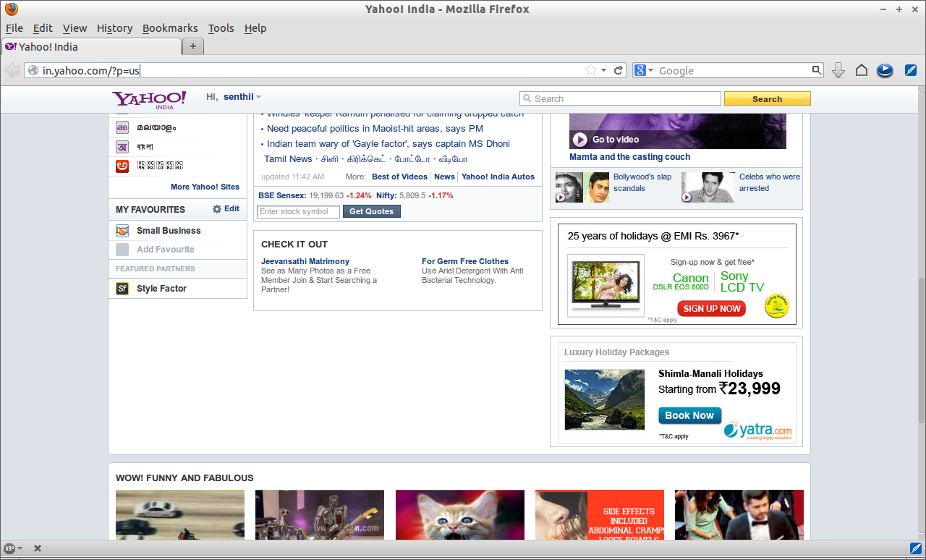Open the Tools menu
The image size is (926, 560).
[x=221, y=28]
